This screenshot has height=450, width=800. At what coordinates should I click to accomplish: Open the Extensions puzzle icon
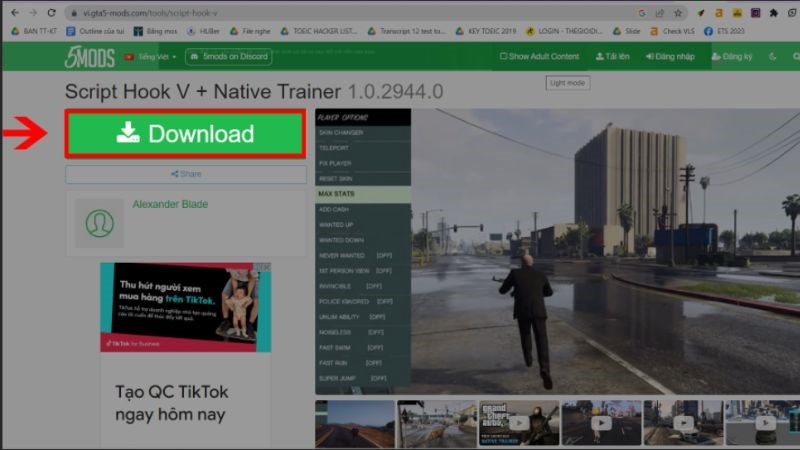click(x=773, y=13)
